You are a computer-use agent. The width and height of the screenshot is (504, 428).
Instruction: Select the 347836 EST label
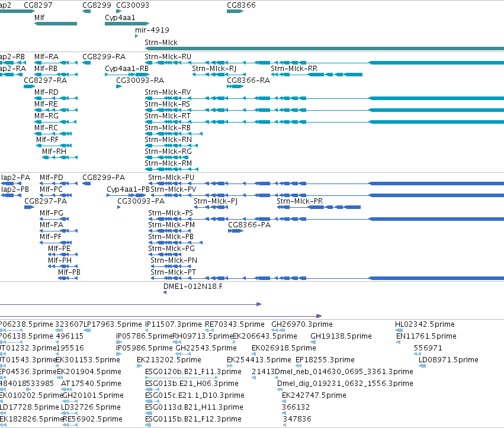[x=297, y=419]
